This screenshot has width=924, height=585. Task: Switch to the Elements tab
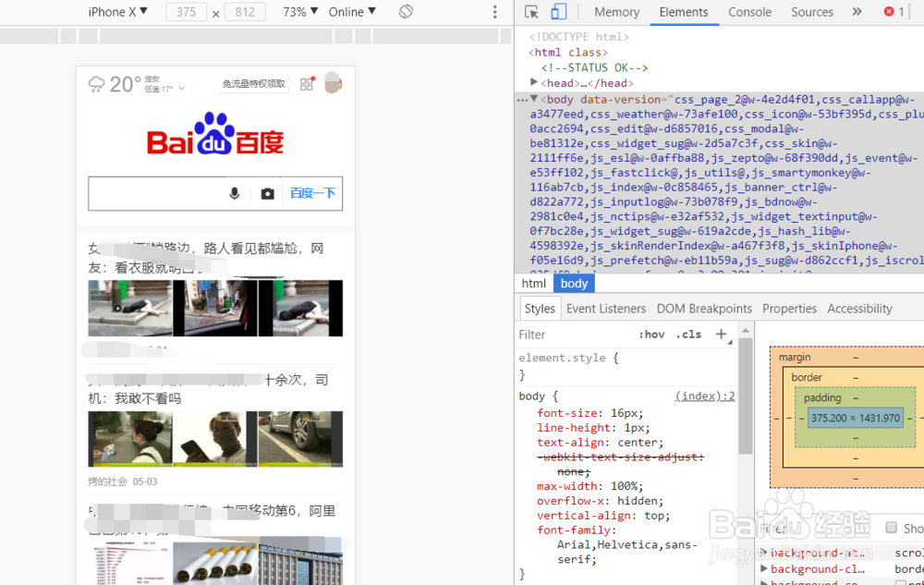[x=684, y=12]
